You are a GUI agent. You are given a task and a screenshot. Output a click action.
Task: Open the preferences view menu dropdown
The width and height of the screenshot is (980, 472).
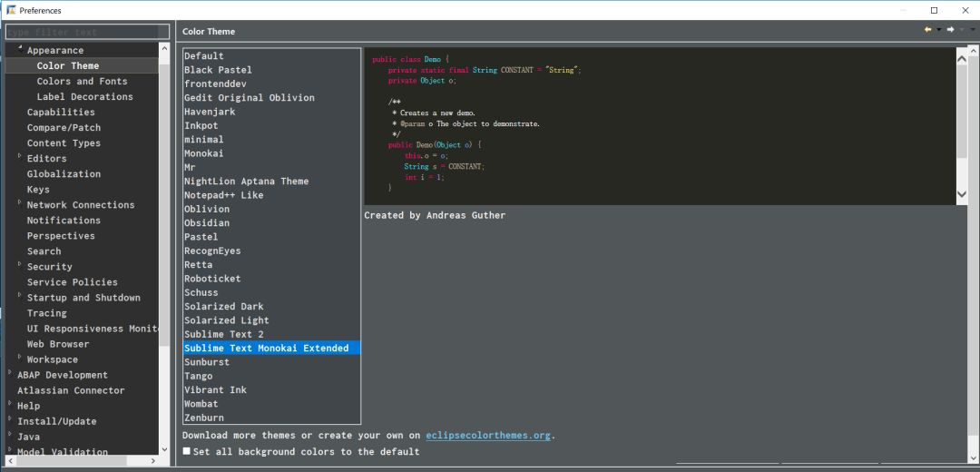click(x=972, y=30)
